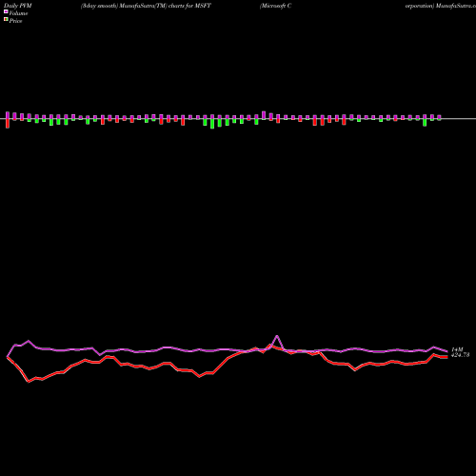Image resolution: width=476 pixels, height=476 pixels.
Task: Click the Price legend color swatch
Action: 6,20
